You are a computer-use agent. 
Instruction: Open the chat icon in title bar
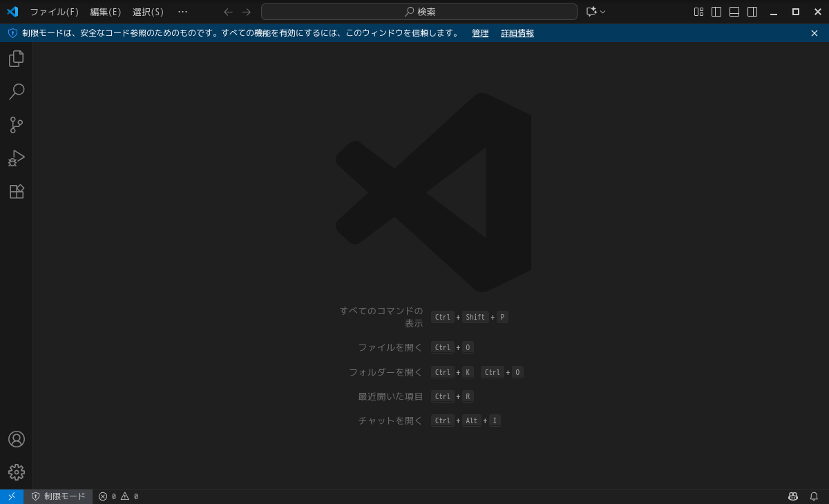[x=591, y=12]
